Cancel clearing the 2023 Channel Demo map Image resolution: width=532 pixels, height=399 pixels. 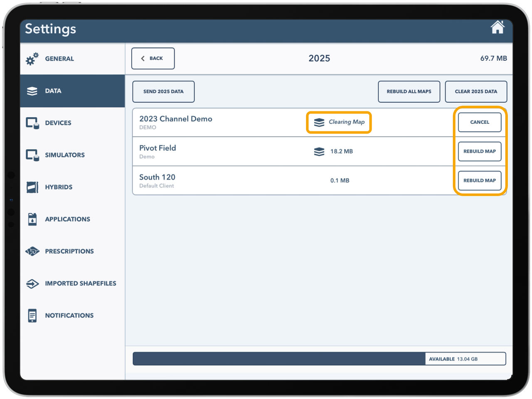coord(480,122)
